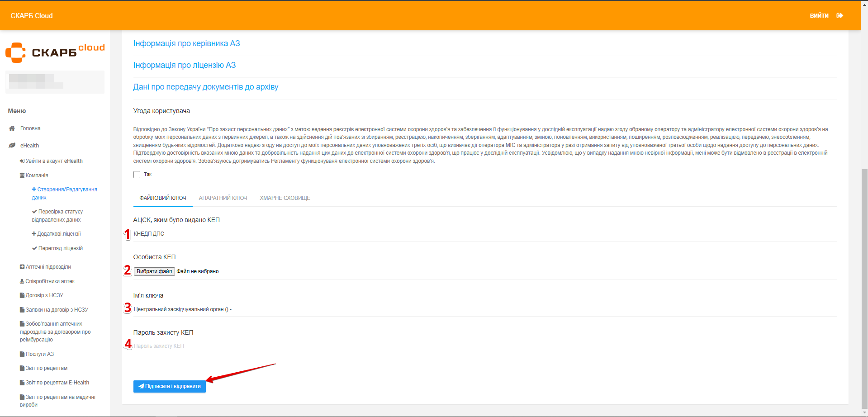Click the home icon beside Головна

tap(12, 128)
